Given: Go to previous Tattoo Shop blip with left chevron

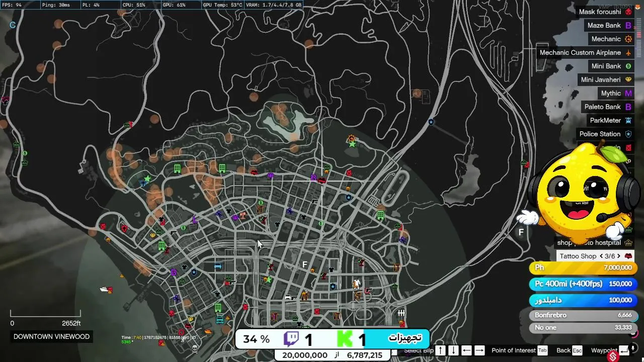Looking at the screenshot, I should [601, 256].
